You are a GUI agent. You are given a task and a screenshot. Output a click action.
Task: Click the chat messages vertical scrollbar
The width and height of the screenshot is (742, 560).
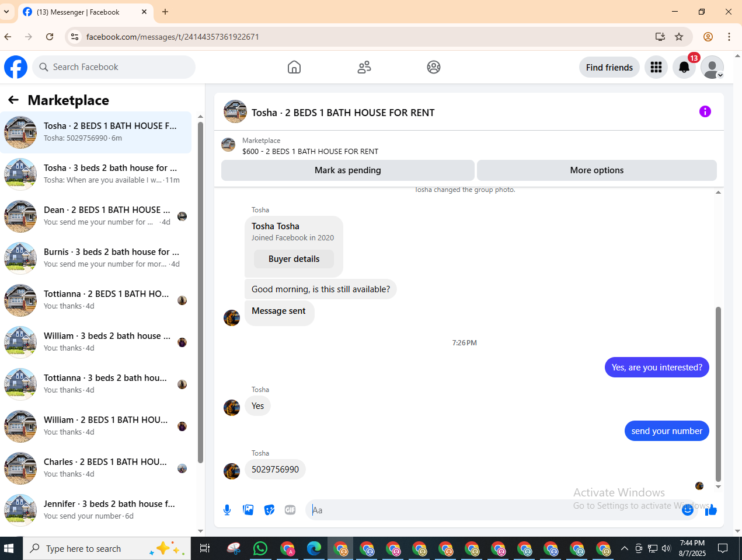pos(718,394)
